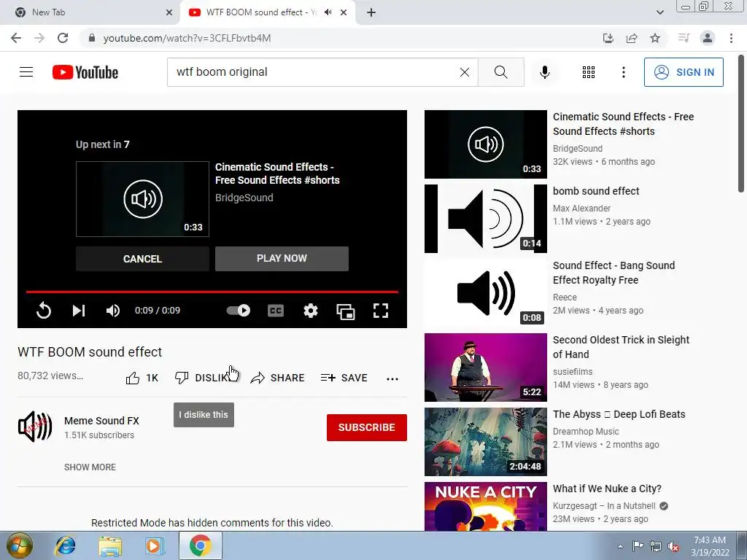Open Chrome media controls icon
The image size is (747, 560).
[684, 38]
